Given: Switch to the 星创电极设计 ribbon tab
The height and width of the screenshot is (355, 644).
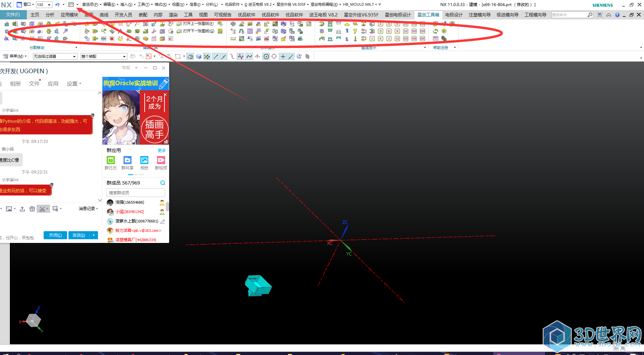Looking at the screenshot, I should coord(398,15).
